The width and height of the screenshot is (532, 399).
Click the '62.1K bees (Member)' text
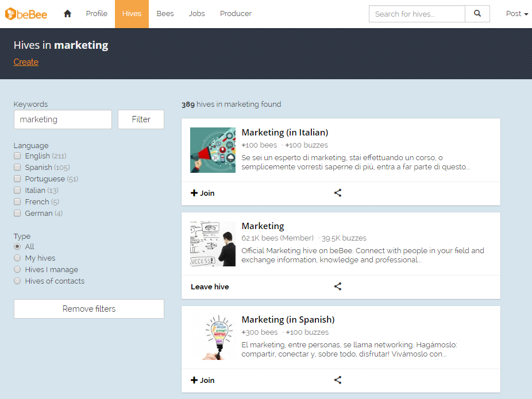click(277, 238)
